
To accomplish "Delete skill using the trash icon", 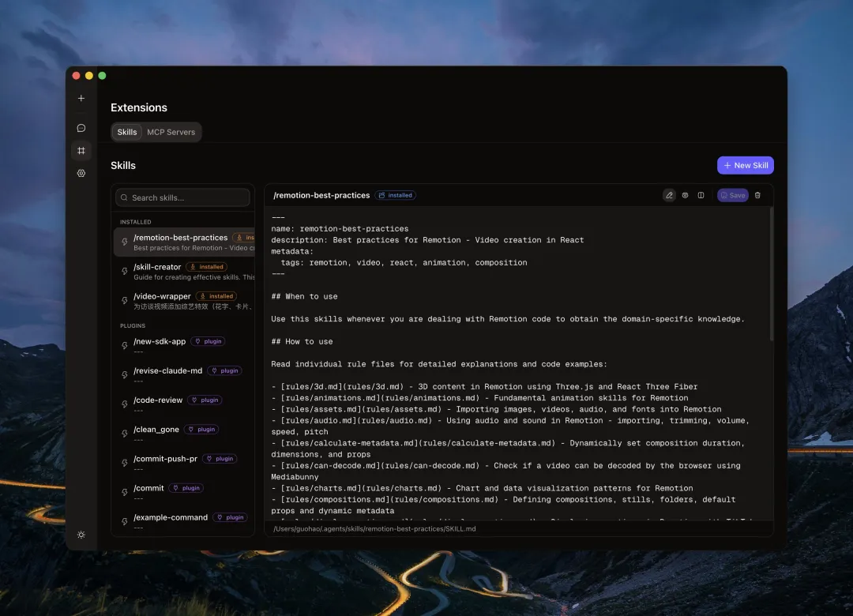I will (x=757, y=195).
